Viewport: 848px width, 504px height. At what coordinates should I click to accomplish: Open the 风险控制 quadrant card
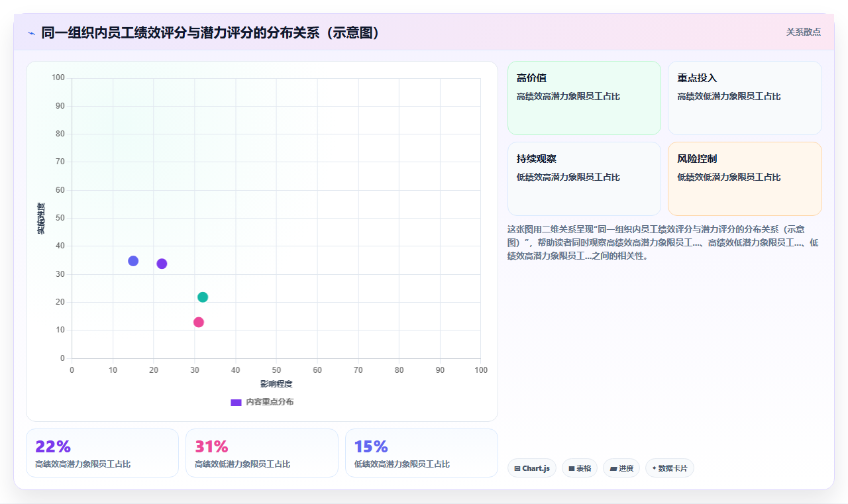click(x=745, y=179)
